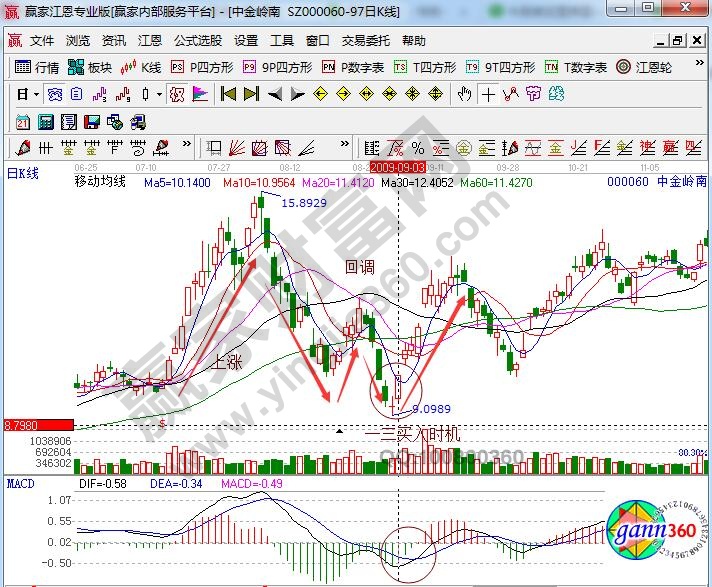Click the red polyline drawing icon
Image resolution: width=712 pixels, height=587 pixels.
(511, 94)
